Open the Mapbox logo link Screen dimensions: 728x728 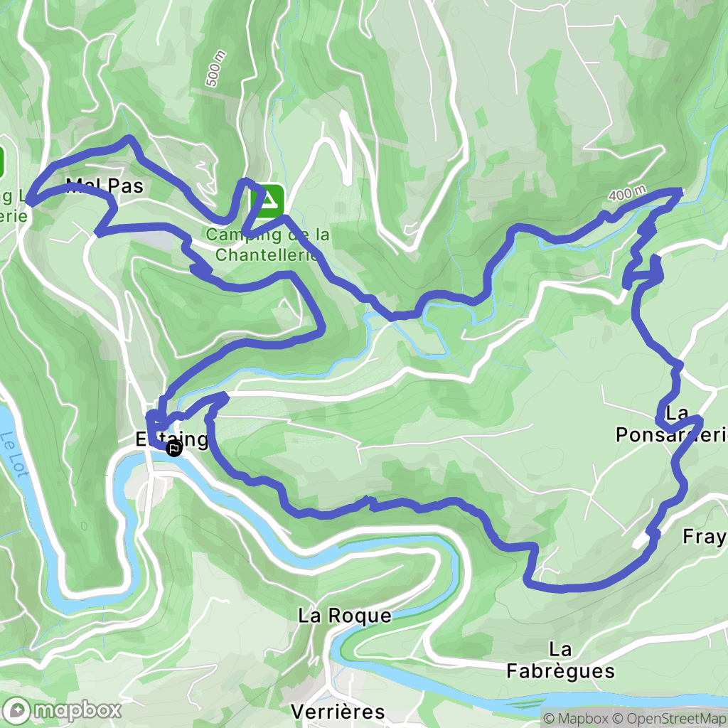(62, 710)
